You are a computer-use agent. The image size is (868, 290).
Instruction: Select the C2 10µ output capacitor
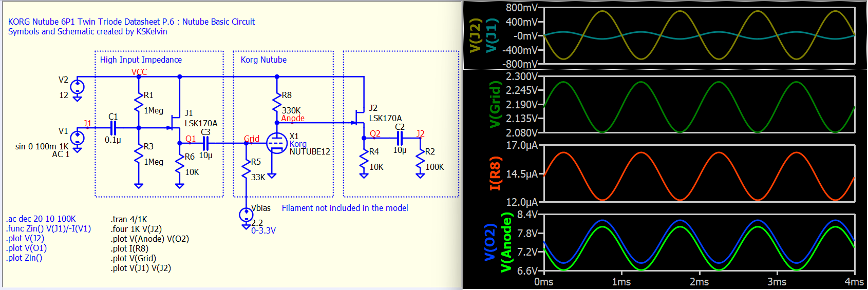point(400,138)
